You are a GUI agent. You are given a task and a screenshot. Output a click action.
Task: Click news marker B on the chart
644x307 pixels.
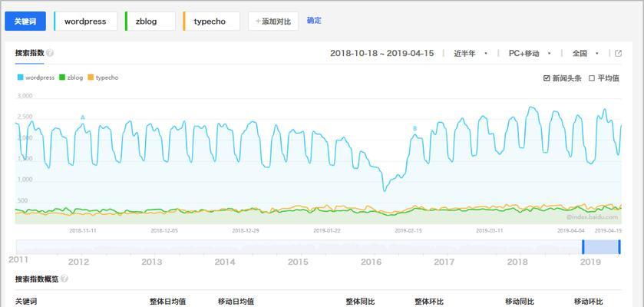pyautogui.click(x=414, y=128)
